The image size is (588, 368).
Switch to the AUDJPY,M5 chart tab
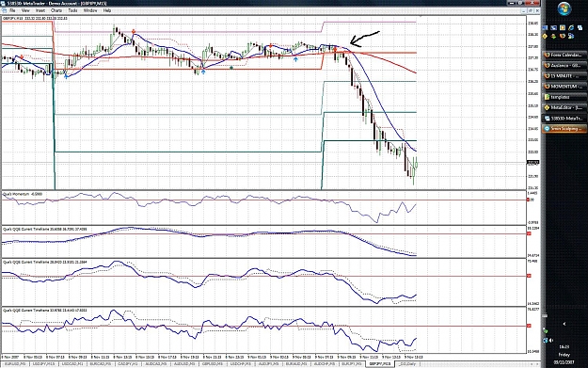269,364
